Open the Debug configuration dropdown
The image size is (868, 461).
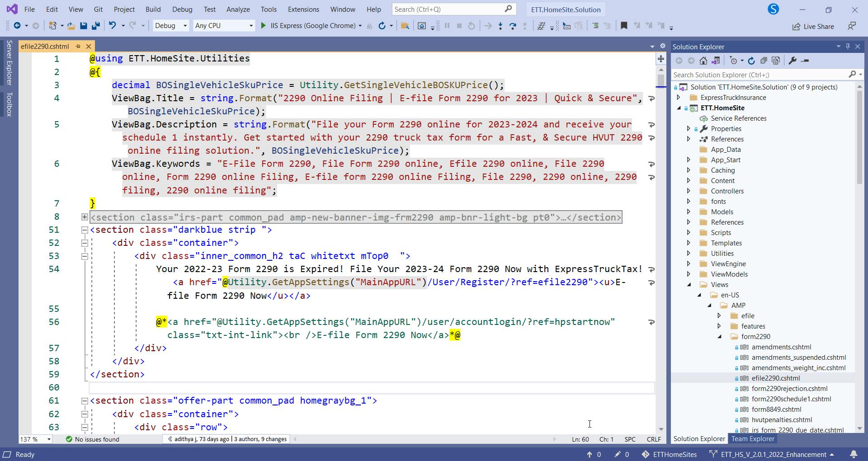[171, 26]
